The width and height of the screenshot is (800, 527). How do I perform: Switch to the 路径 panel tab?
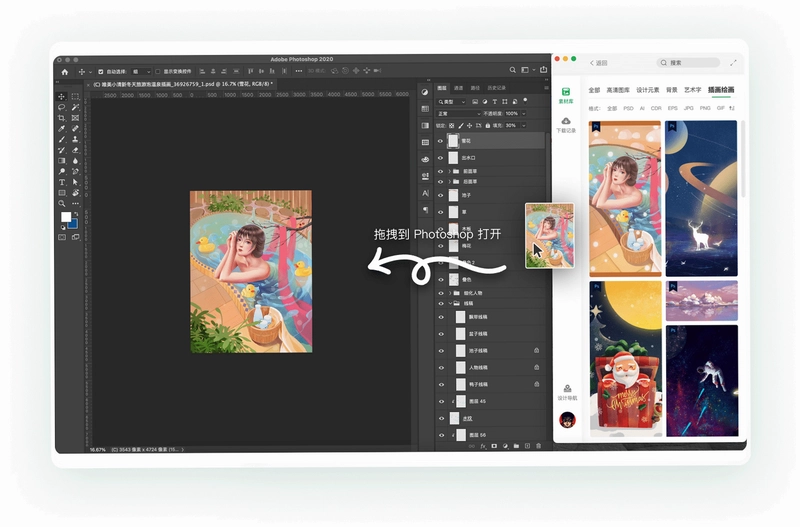(475, 88)
